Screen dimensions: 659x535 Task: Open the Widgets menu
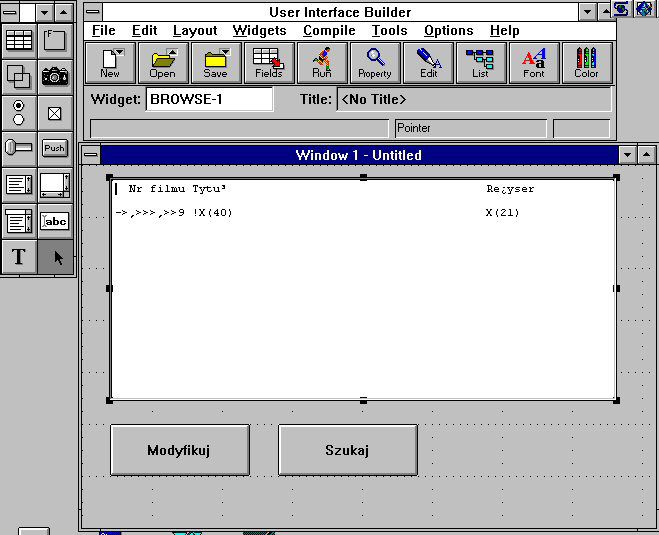point(259,30)
